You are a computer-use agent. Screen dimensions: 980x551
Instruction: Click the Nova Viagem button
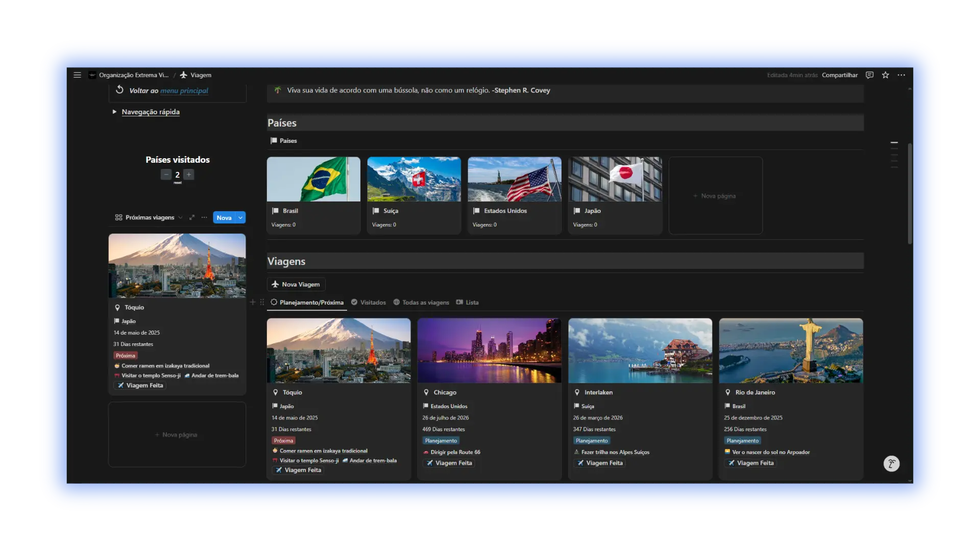pyautogui.click(x=296, y=284)
